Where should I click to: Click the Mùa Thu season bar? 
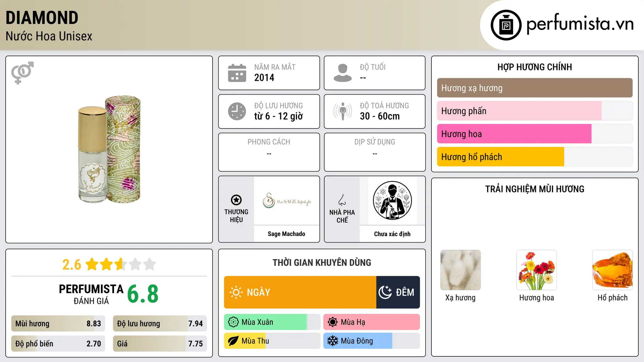pos(272,341)
